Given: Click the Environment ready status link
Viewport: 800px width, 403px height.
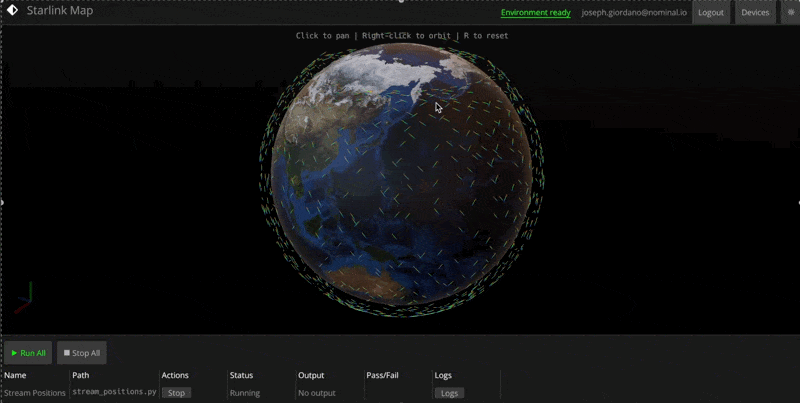Looking at the screenshot, I should tap(536, 13).
